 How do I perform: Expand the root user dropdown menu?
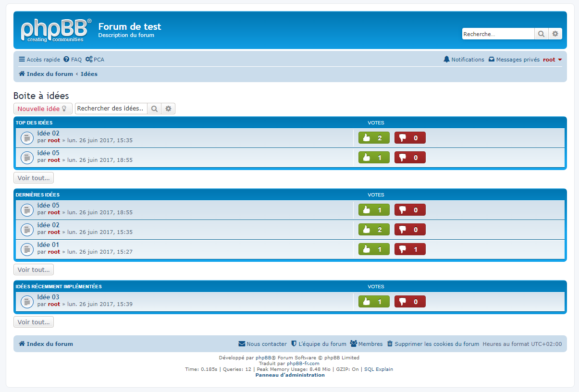pos(553,60)
